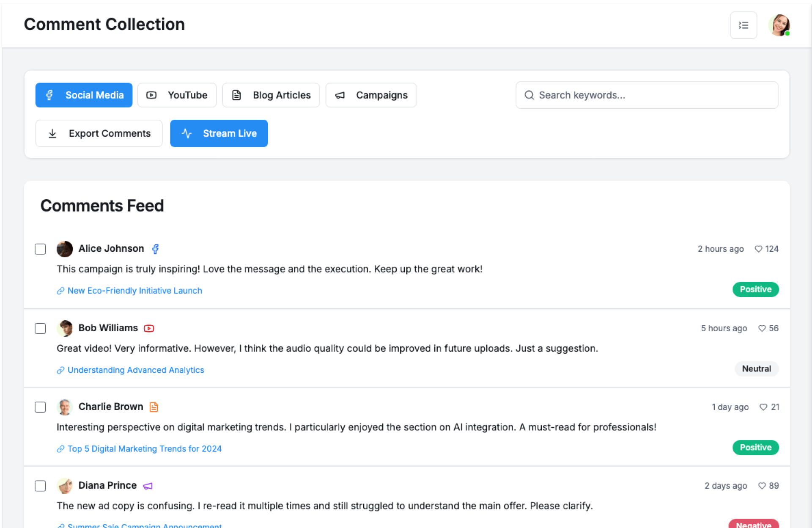Click the Export Comments button
This screenshot has height=528, width=812.
coord(99,134)
